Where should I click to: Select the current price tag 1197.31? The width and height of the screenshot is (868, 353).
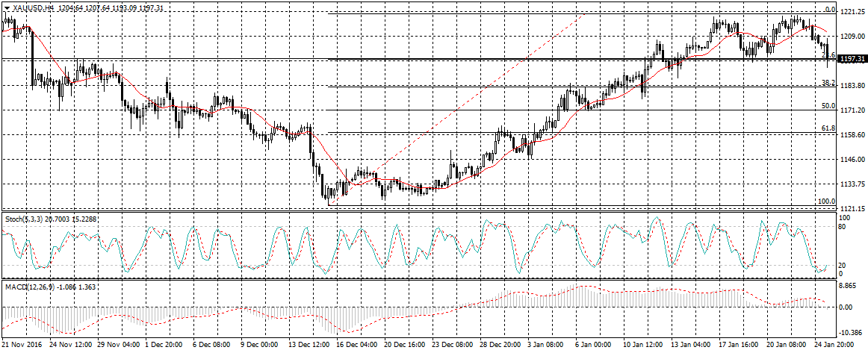click(x=852, y=59)
